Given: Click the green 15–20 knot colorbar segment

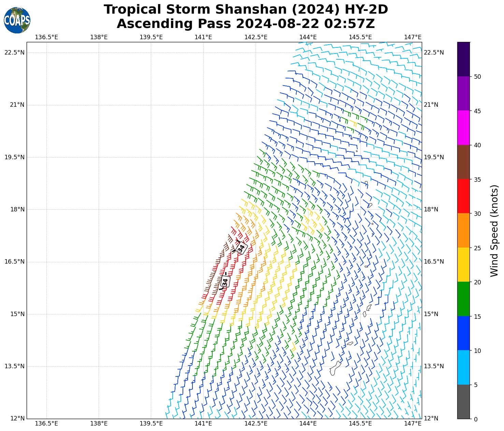Looking at the screenshot, I should click(x=463, y=299).
